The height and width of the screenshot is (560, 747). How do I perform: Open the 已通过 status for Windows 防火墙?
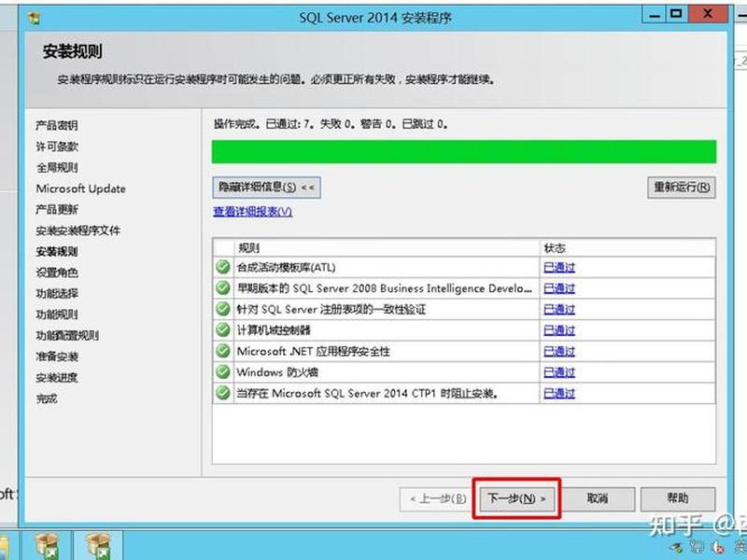click(x=559, y=372)
